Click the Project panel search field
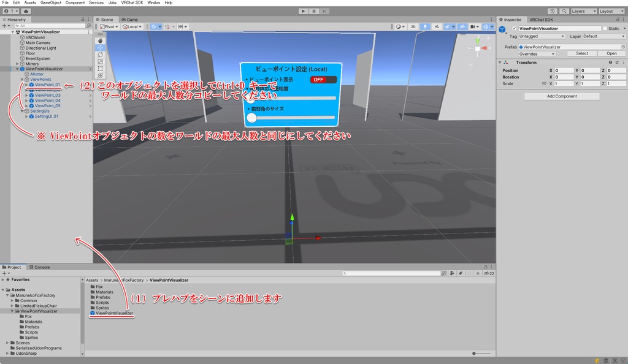Image resolution: width=628 pixels, height=364 pixels. [391, 273]
